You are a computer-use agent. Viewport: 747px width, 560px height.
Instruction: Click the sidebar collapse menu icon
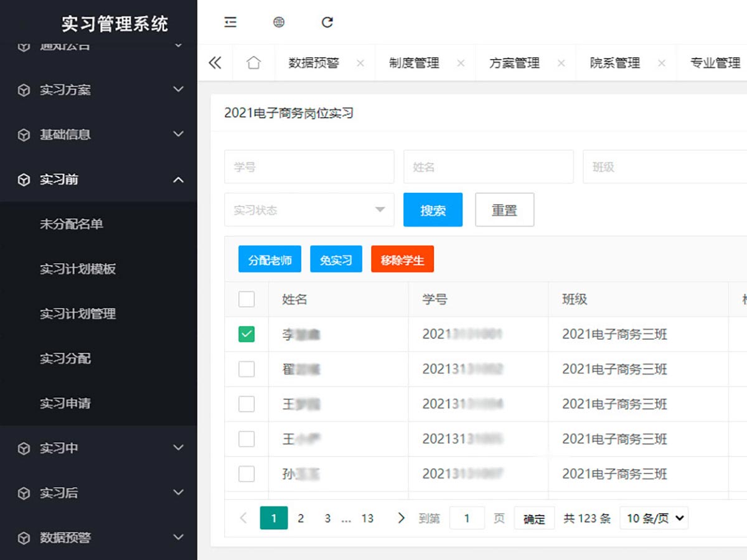click(230, 22)
